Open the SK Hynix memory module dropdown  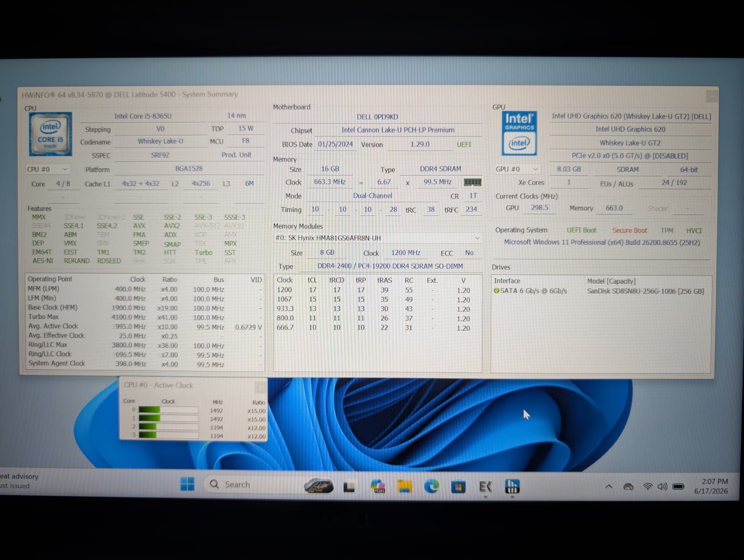point(378,238)
